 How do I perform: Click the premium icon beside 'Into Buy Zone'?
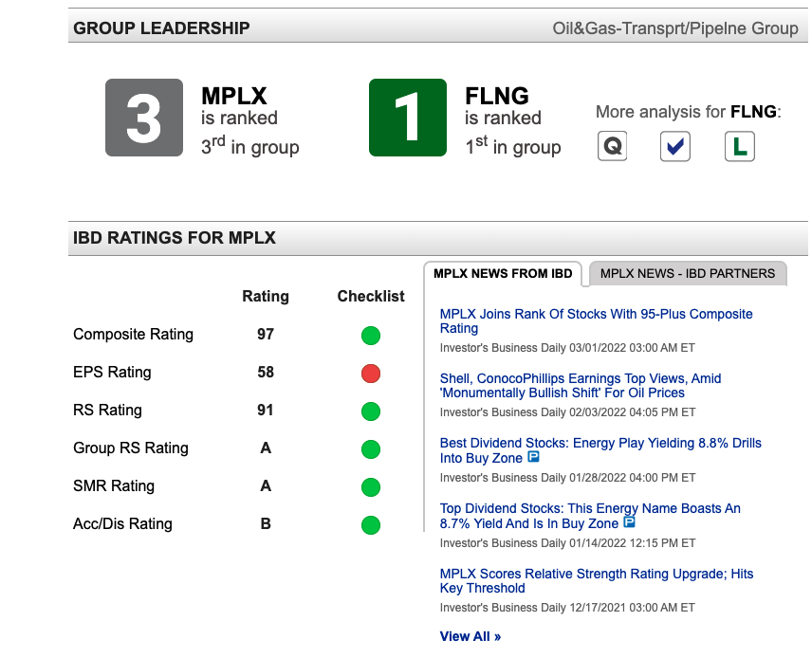point(533,457)
